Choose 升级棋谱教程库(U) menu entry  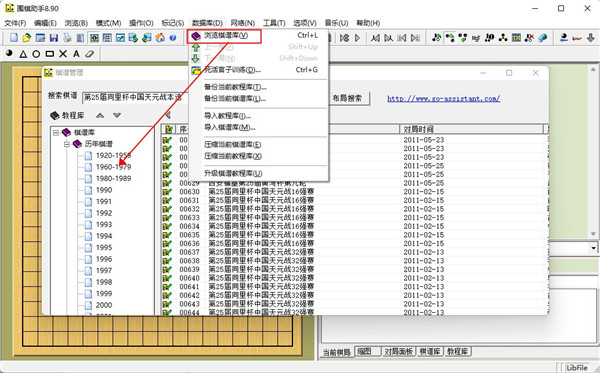[258, 173]
